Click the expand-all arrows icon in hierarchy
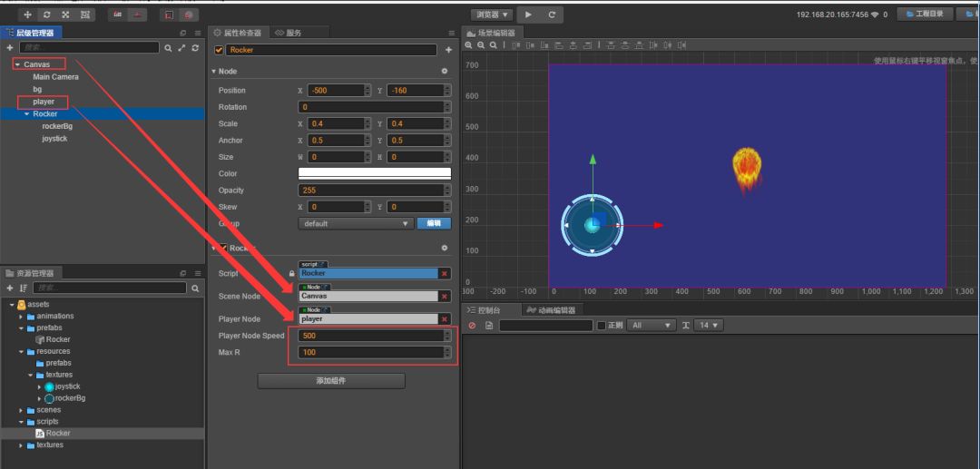The height and width of the screenshot is (469, 980). coord(181,47)
